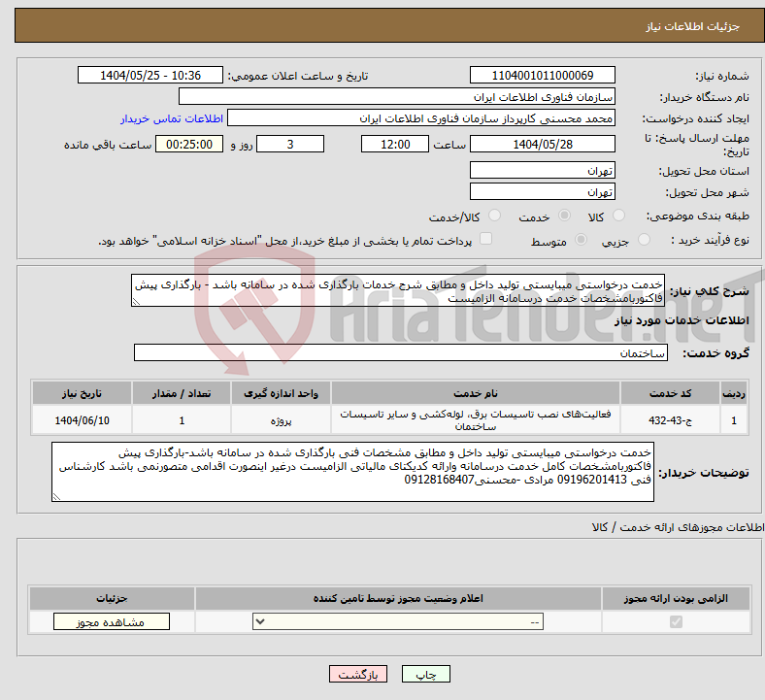The height and width of the screenshot is (700, 765).
Task: Select متوسط purchase type radio
Action: coord(582,240)
